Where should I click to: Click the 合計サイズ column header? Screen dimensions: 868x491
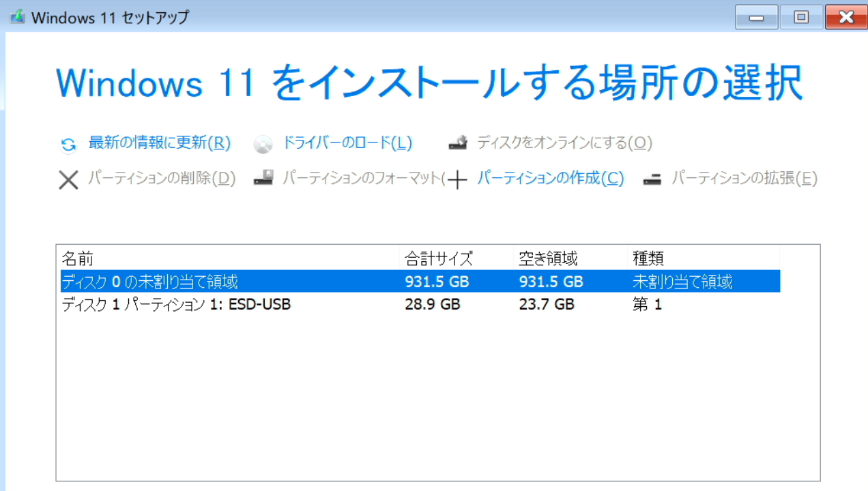[456, 258]
